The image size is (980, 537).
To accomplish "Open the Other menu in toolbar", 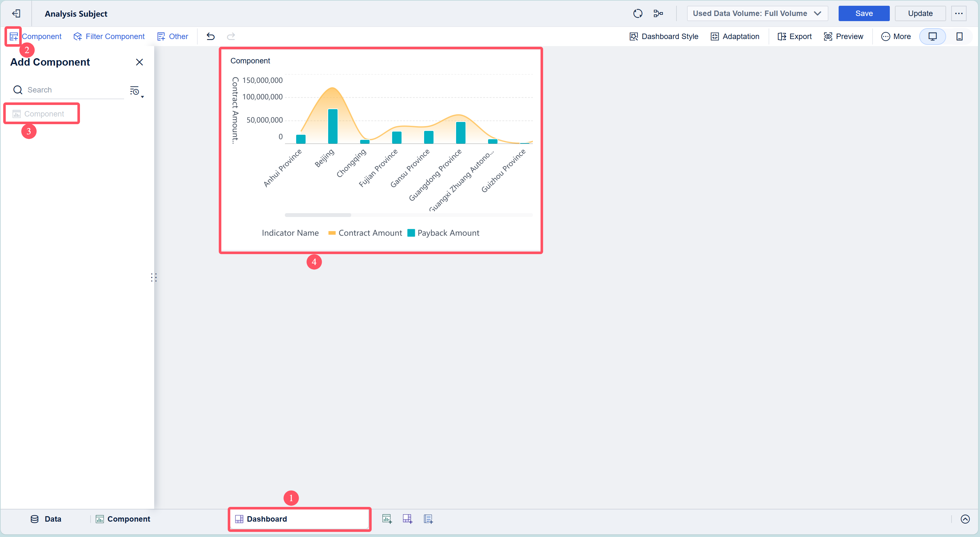I will (x=173, y=36).
